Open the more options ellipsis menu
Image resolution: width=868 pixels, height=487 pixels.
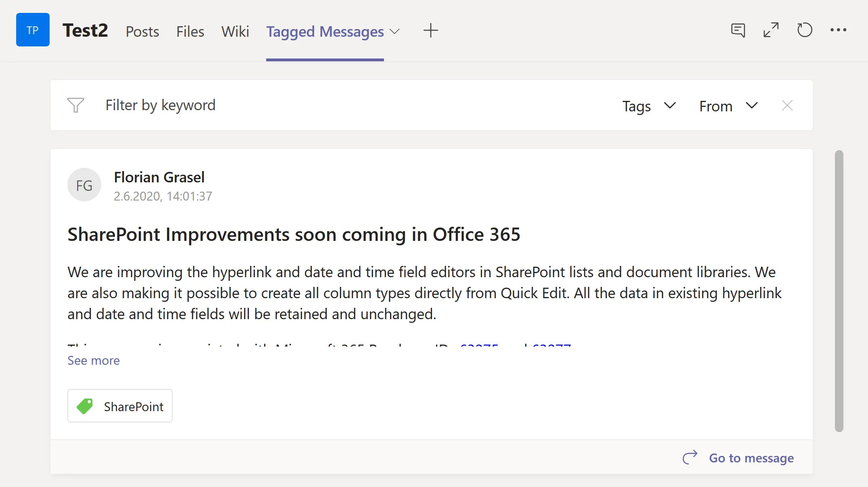tap(839, 30)
